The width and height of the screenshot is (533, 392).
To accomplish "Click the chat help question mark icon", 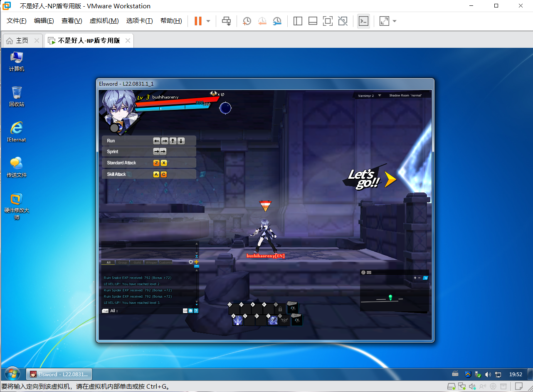I will pyautogui.click(x=196, y=311).
